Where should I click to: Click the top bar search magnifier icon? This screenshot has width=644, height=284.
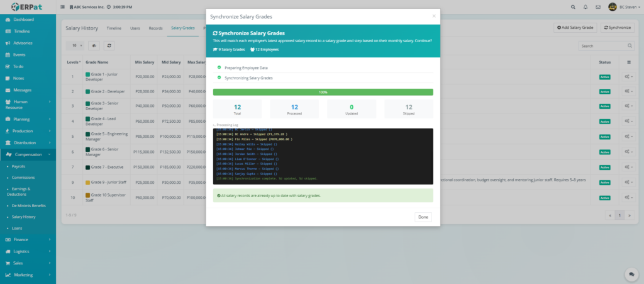(572, 7)
